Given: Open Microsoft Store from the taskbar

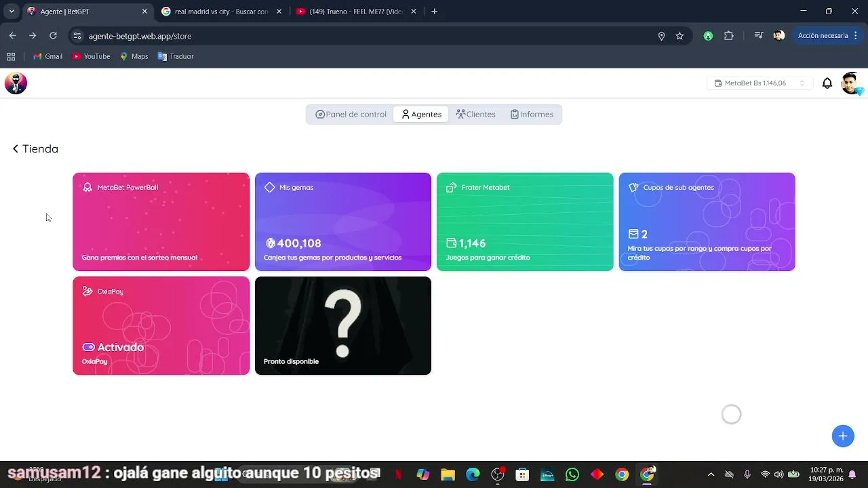Looking at the screenshot, I should tap(522, 474).
